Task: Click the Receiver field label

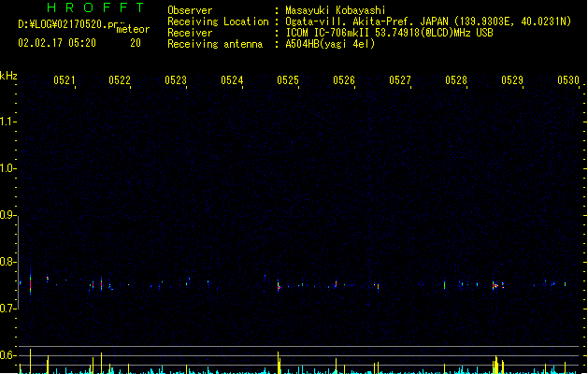Action: click(x=190, y=33)
